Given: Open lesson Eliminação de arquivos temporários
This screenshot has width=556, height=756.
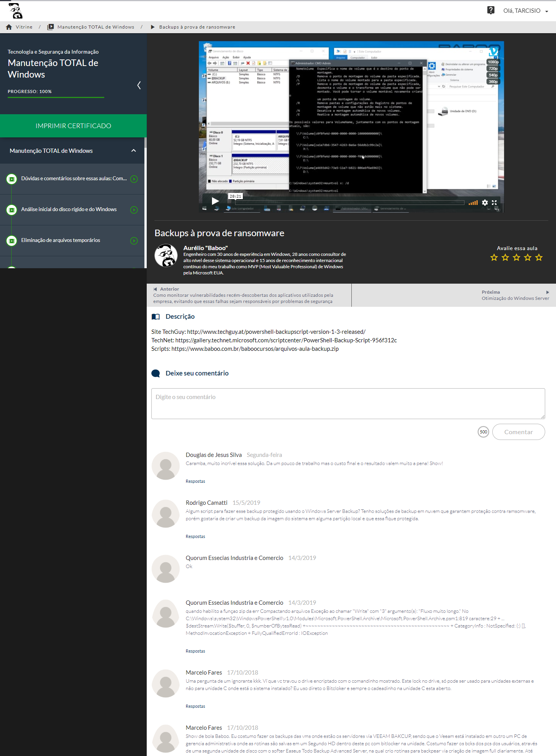Looking at the screenshot, I should pos(61,240).
